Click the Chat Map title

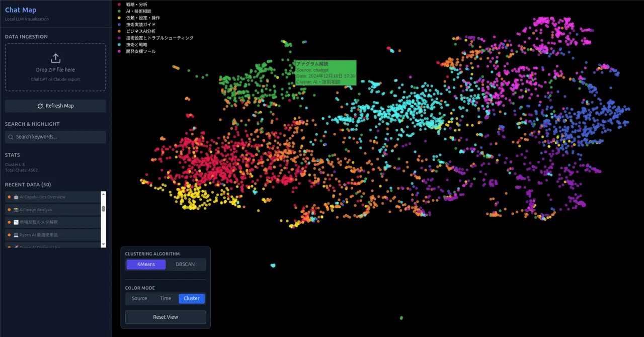tap(21, 10)
